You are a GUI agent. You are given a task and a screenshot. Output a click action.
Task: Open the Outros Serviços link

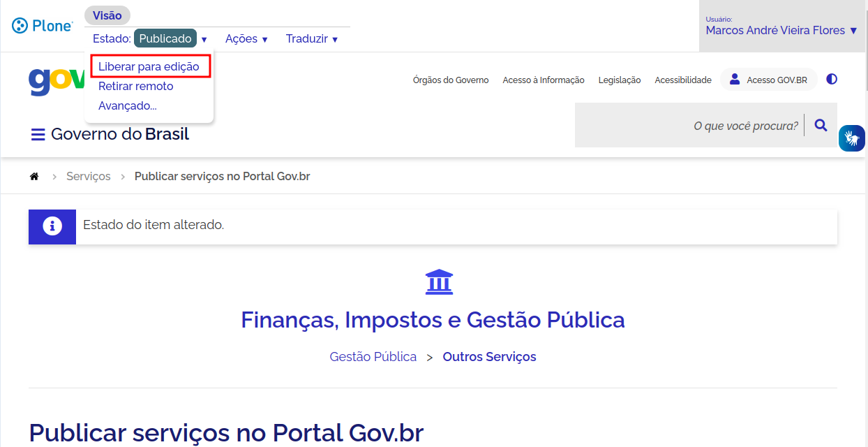489,357
